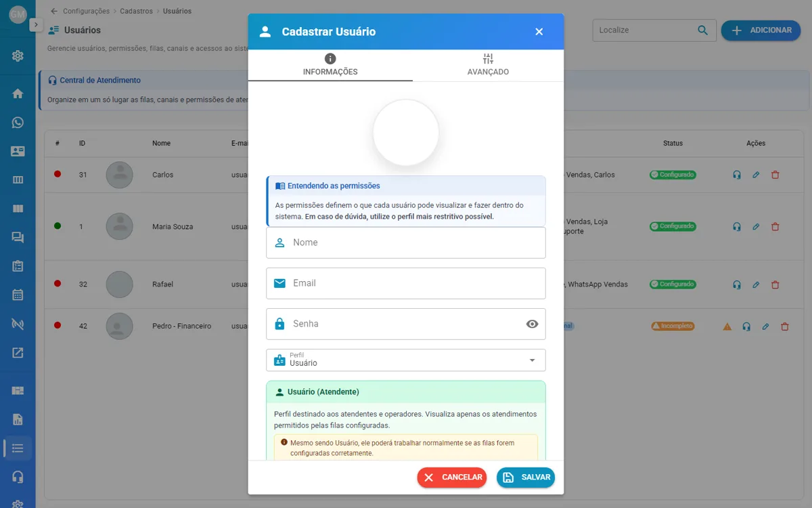Click warning triangle on Pedro row
Viewport: 812px width, 508px height.
(727, 326)
